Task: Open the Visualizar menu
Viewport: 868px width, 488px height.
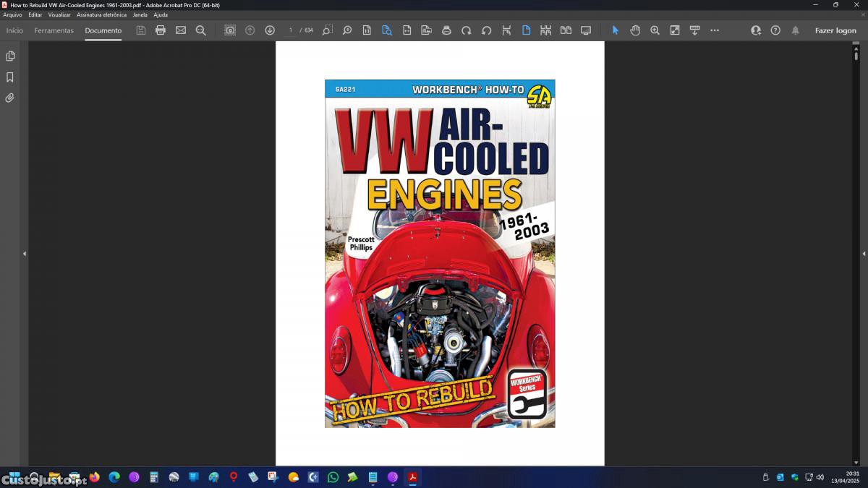Action: click(x=59, y=14)
